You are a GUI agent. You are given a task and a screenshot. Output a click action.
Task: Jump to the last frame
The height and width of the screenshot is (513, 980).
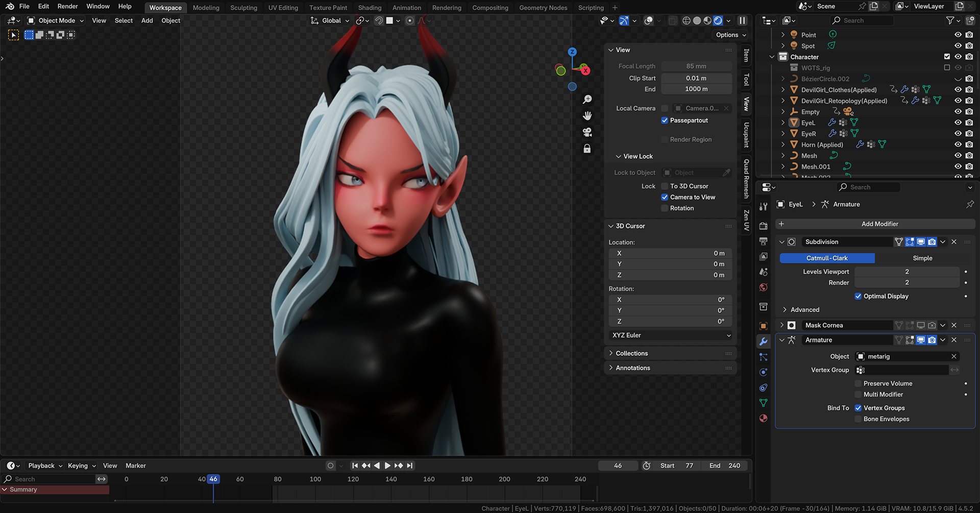coord(410,466)
